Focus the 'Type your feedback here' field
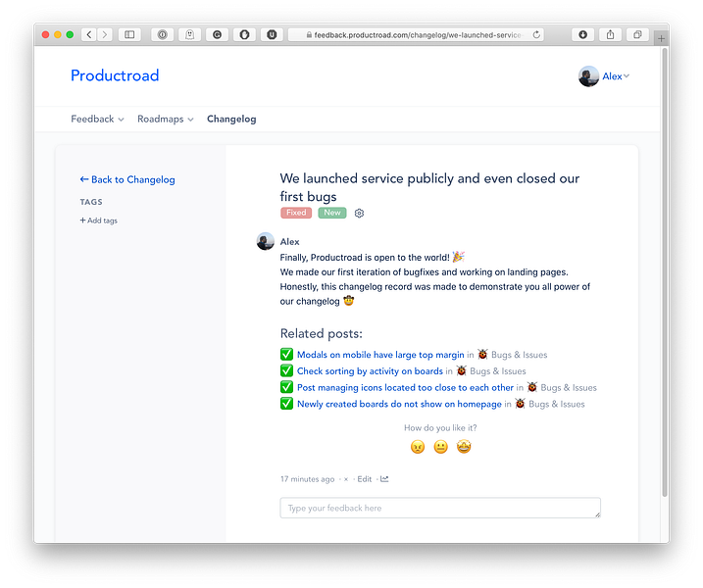Screen dimensions: 703x588 point(440,508)
